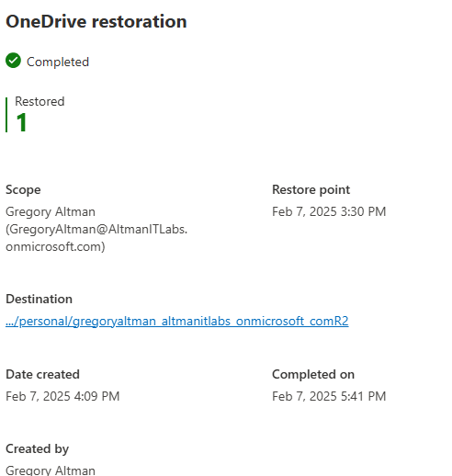This screenshot has width=452, height=476.
Task: Click the Restored label
Action: (40, 101)
